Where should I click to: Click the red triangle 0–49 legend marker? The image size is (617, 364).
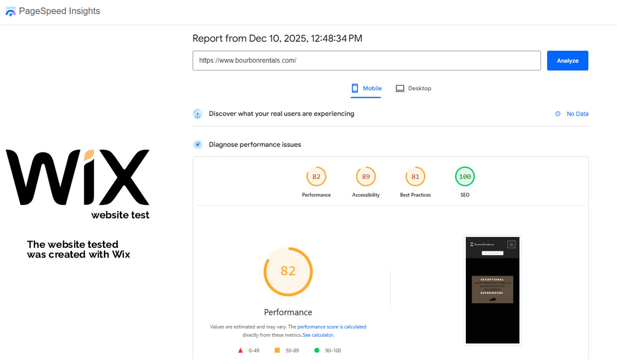240,351
